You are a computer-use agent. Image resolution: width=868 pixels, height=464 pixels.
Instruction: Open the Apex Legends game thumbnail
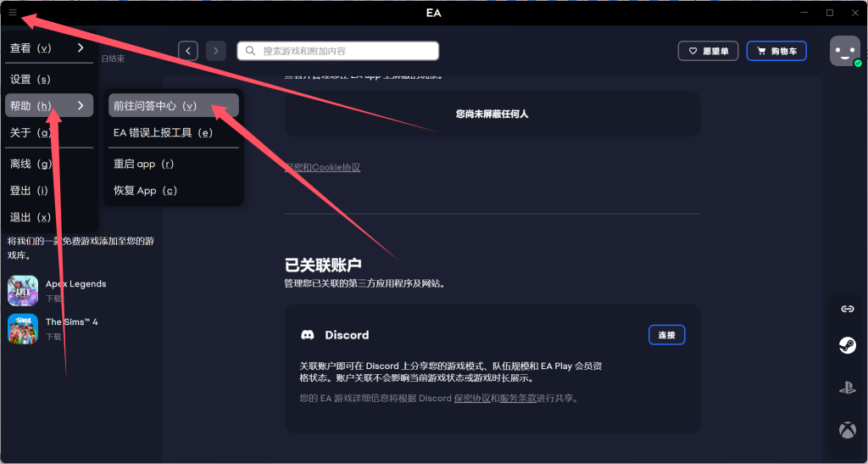[x=23, y=291]
